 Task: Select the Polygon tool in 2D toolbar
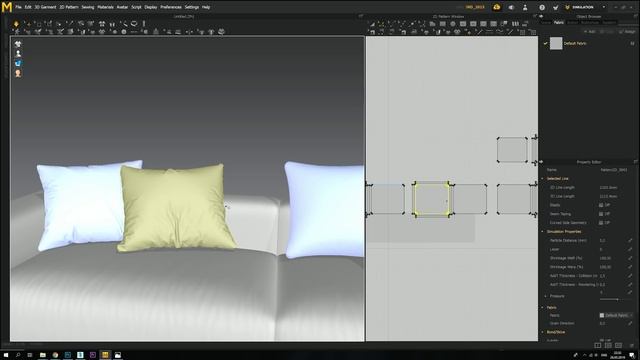[432, 24]
